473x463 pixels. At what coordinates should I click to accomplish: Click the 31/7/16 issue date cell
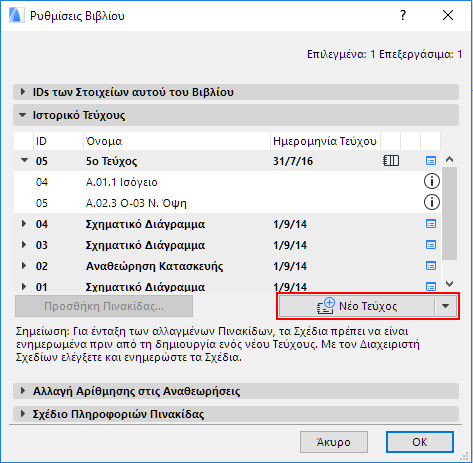(x=293, y=161)
